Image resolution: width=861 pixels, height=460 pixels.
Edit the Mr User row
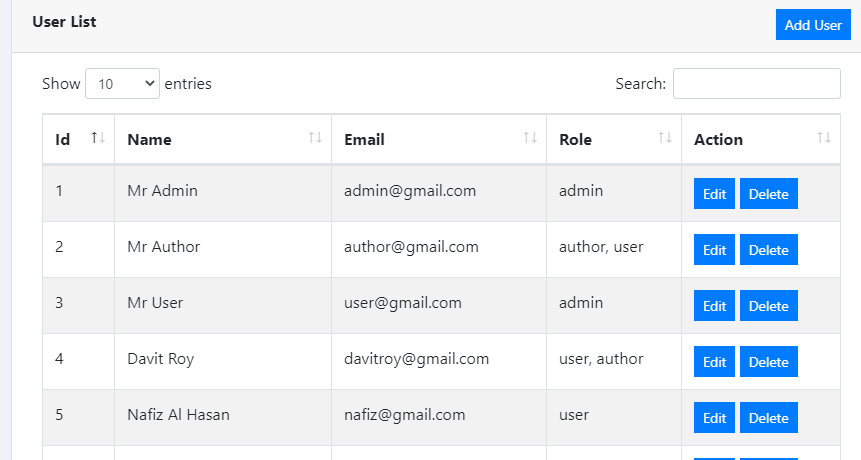[714, 306]
